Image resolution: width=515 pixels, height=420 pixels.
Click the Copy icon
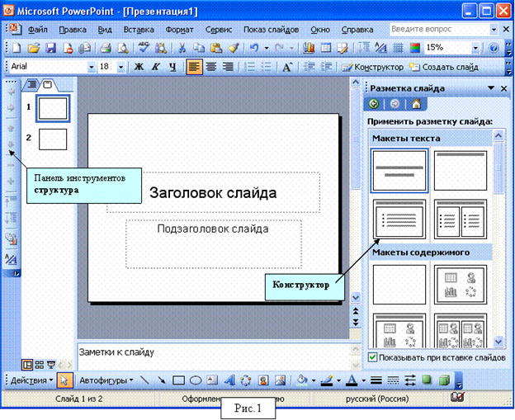click(199, 49)
